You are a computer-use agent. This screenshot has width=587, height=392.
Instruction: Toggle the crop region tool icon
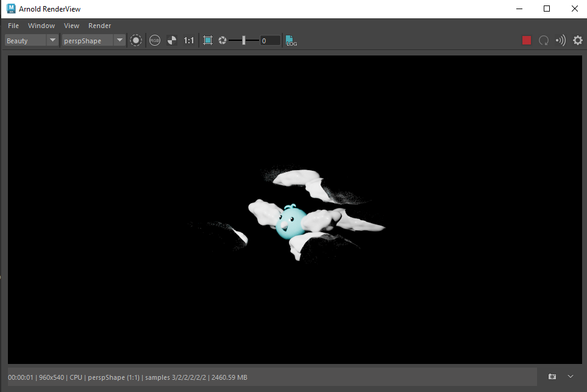[x=208, y=40]
